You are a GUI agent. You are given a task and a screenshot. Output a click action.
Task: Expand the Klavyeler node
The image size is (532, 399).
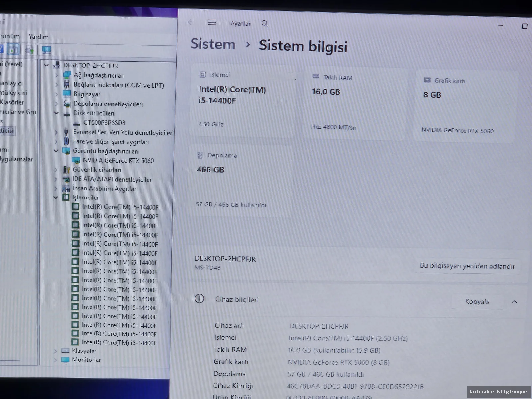(55, 351)
